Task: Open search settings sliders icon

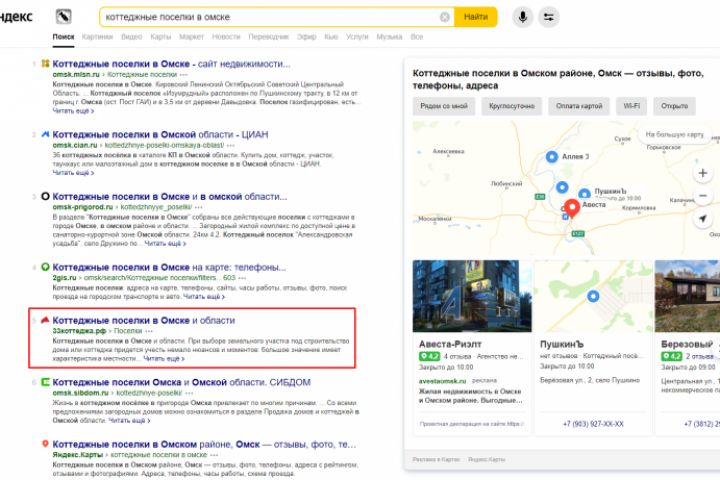Action: pyautogui.click(x=549, y=17)
